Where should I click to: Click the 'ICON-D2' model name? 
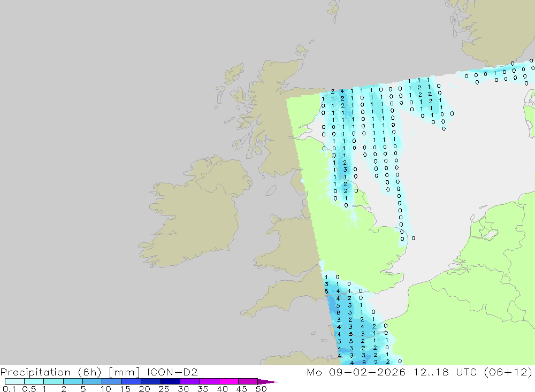(172, 372)
